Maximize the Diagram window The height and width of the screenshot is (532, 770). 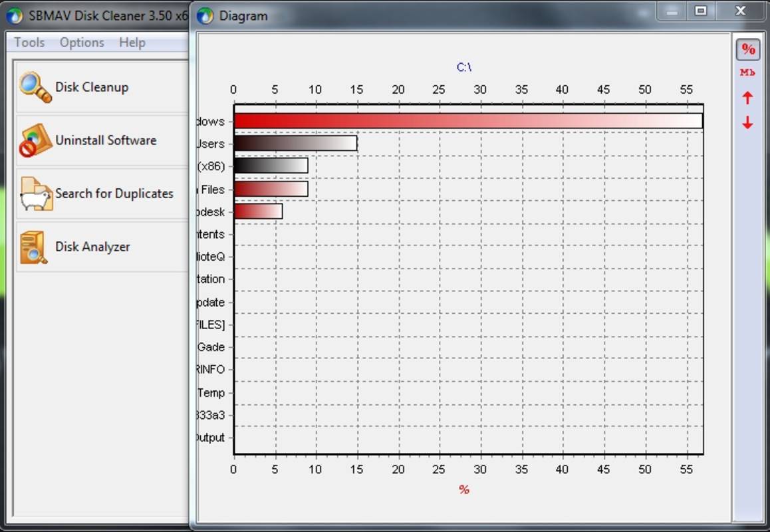[701, 11]
